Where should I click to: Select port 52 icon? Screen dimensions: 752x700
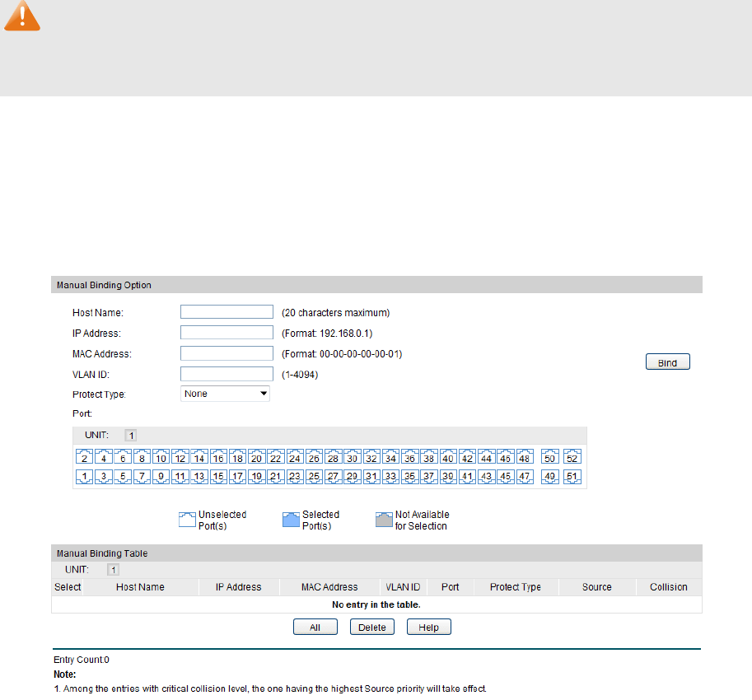pos(572,457)
